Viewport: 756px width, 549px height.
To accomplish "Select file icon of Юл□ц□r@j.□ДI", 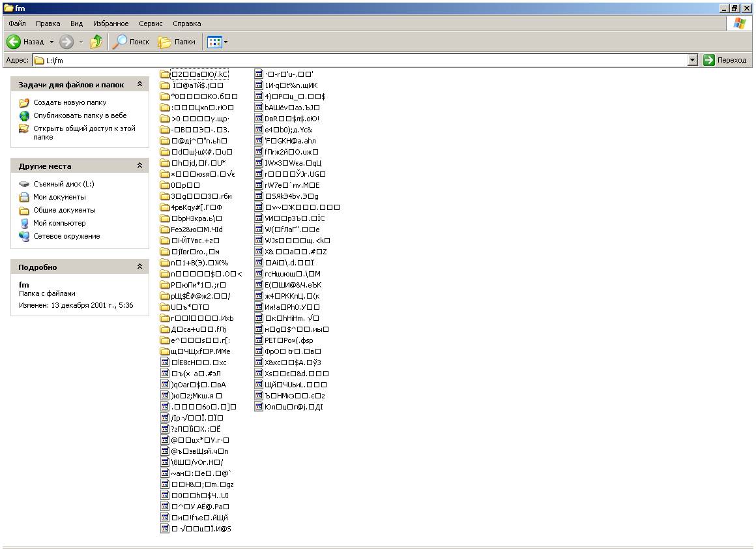I will pyautogui.click(x=259, y=407).
